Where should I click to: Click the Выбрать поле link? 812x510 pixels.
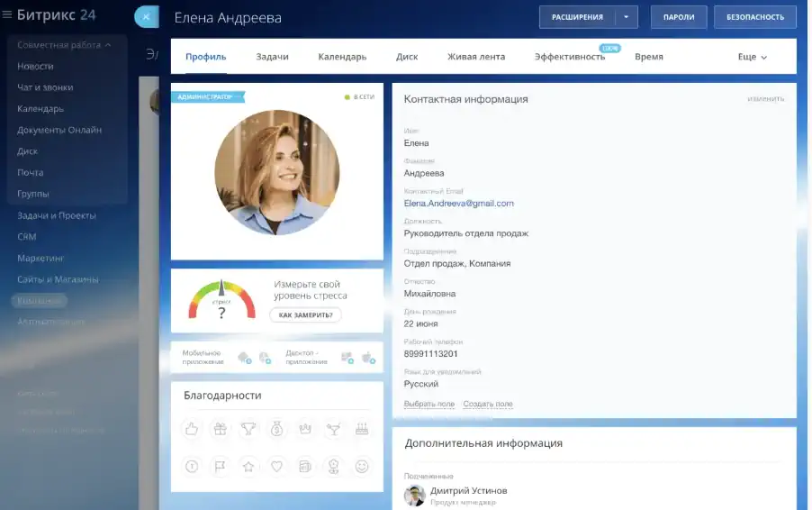pyautogui.click(x=429, y=404)
